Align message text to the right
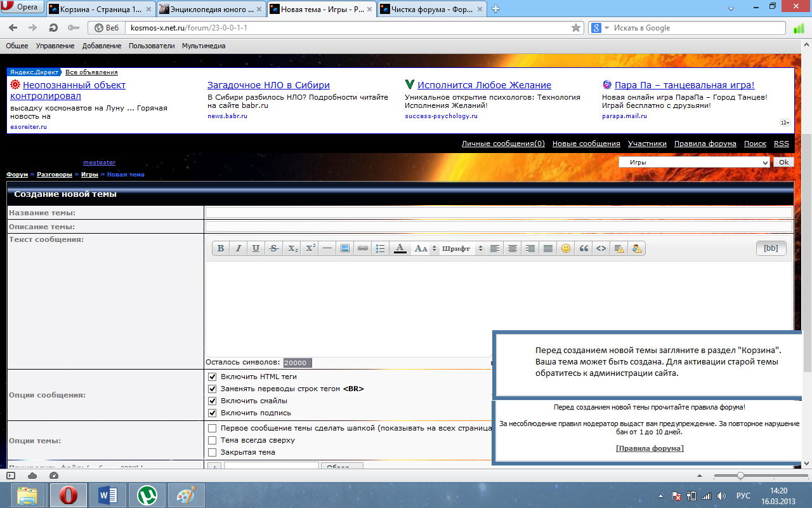This screenshot has height=508, width=812. pos(530,248)
